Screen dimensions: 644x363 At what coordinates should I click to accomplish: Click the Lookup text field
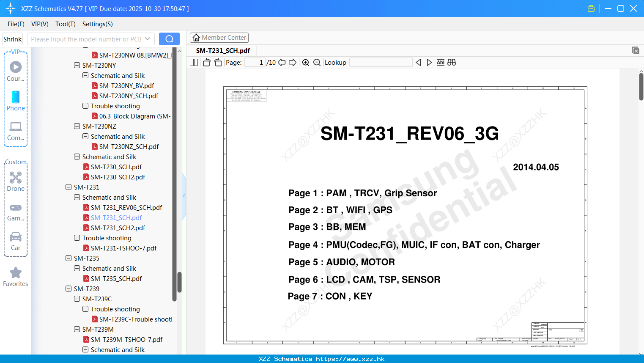click(x=381, y=63)
